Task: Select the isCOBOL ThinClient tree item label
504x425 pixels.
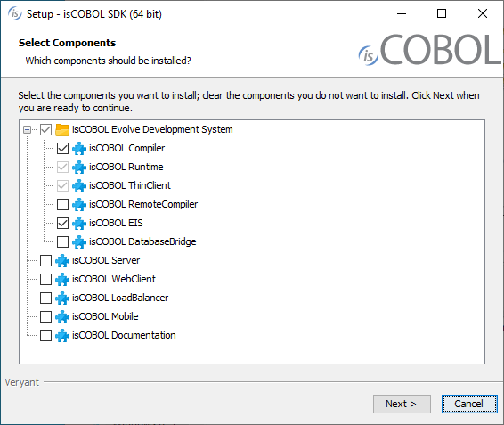Action: tap(130, 185)
